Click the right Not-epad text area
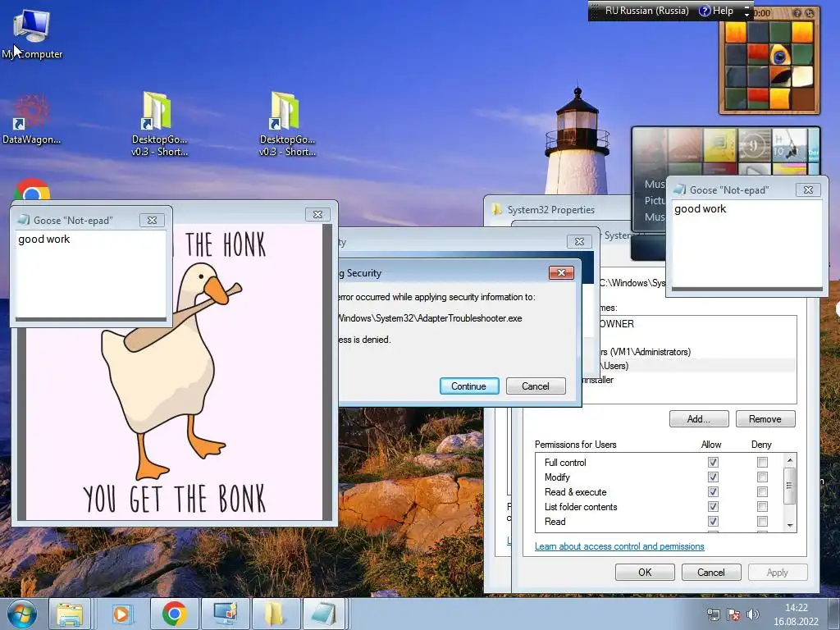 coord(746,244)
